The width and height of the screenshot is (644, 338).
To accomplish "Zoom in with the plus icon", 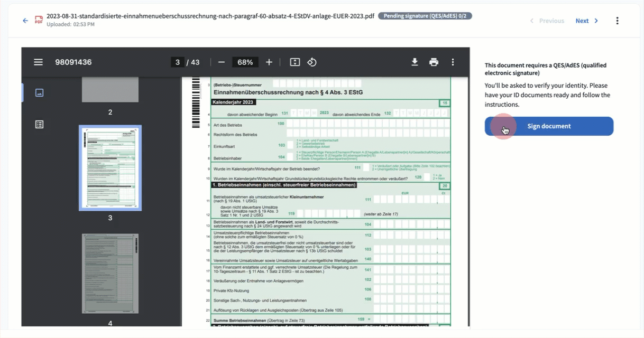I will point(269,62).
